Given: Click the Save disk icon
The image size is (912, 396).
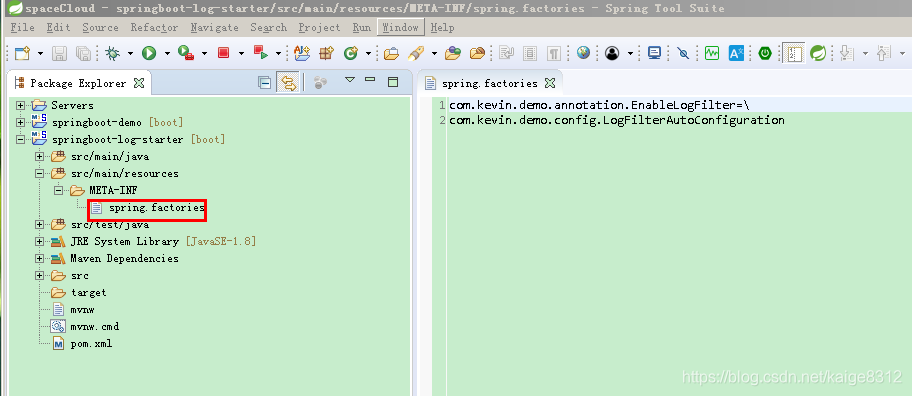Looking at the screenshot, I should [59, 53].
